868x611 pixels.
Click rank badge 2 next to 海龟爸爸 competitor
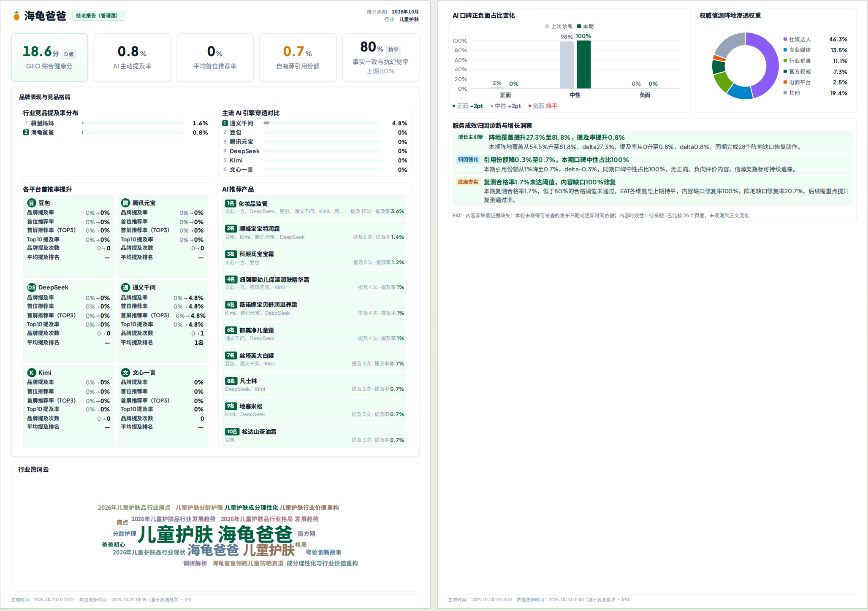click(26, 132)
